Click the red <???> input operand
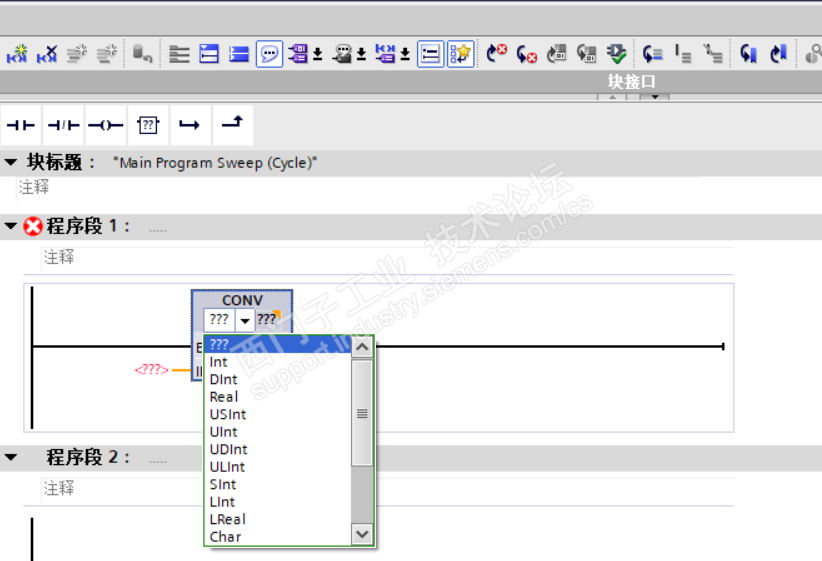 point(152,370)
